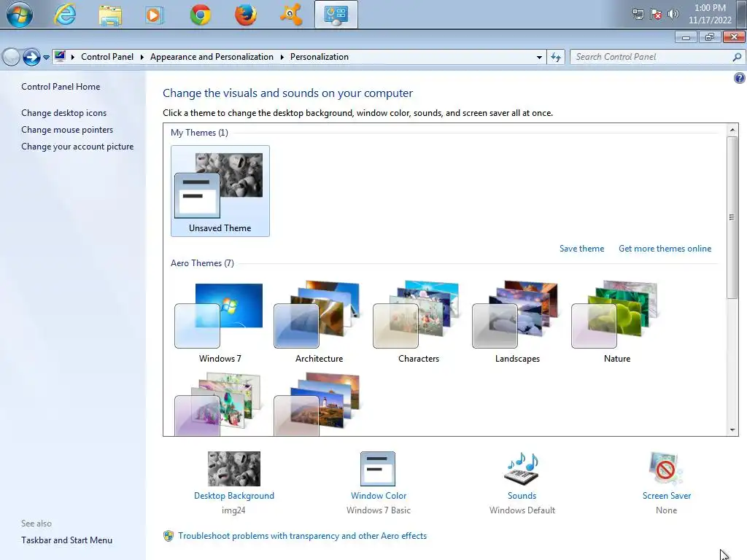
Task: Open Avast antivirus taskbar icon
Action: [x=290, y=15]
